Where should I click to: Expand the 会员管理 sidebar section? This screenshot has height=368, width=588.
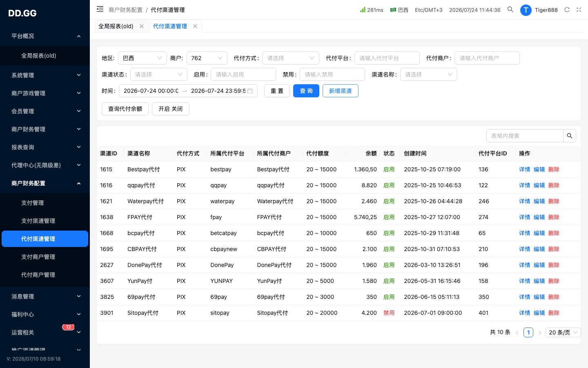point(45,111)
